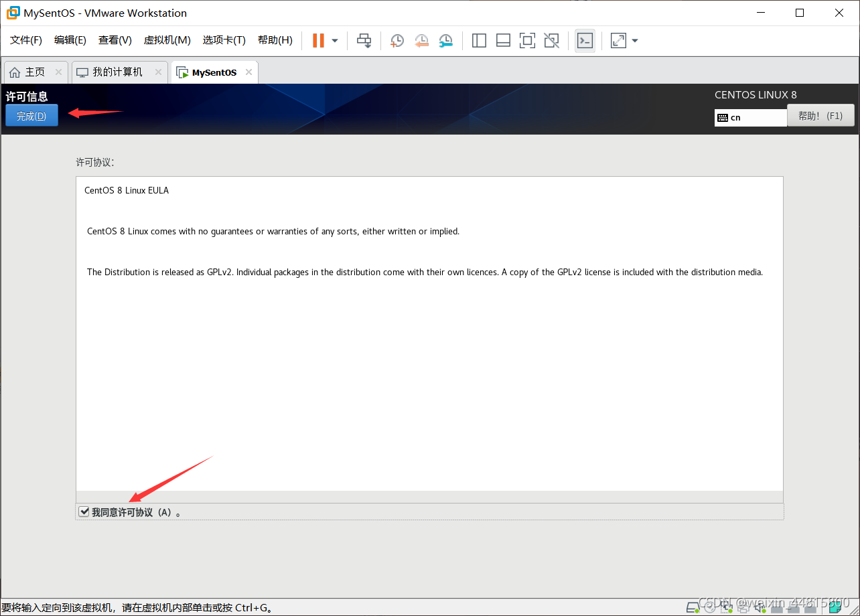Open the 编辑(E) menu
The image size is (860, 616).
pos(70,40)
